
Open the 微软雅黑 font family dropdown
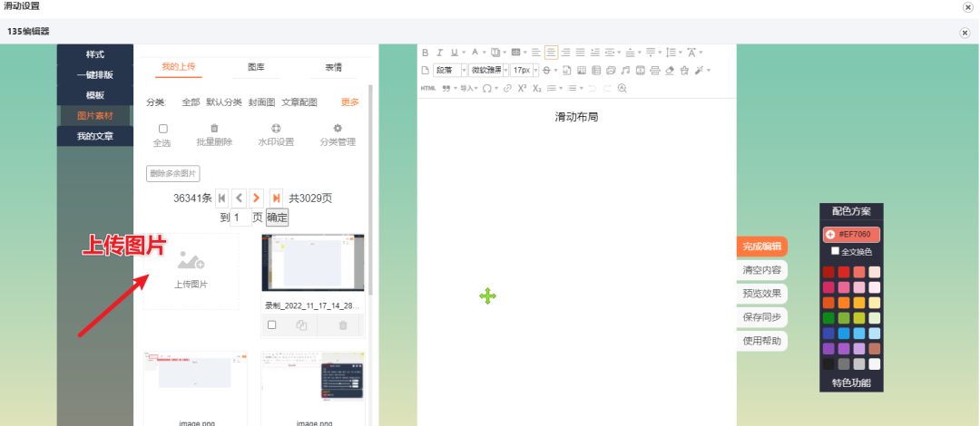pyautogui.click(x=488, y=70)
